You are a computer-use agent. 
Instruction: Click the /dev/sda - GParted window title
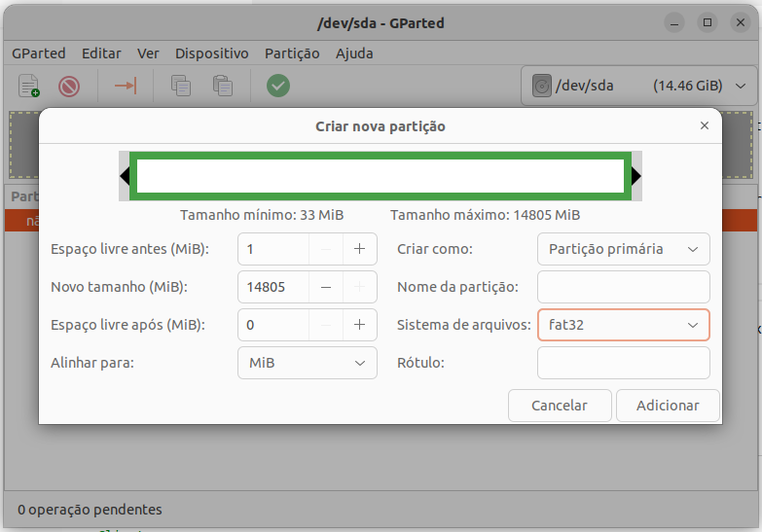[x=381, y=23]
